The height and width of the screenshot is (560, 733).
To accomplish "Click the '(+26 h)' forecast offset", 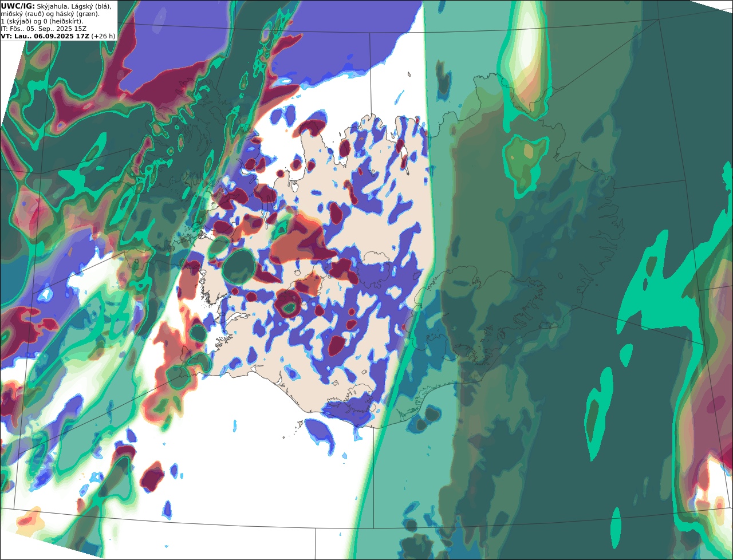I will (103, 36).
